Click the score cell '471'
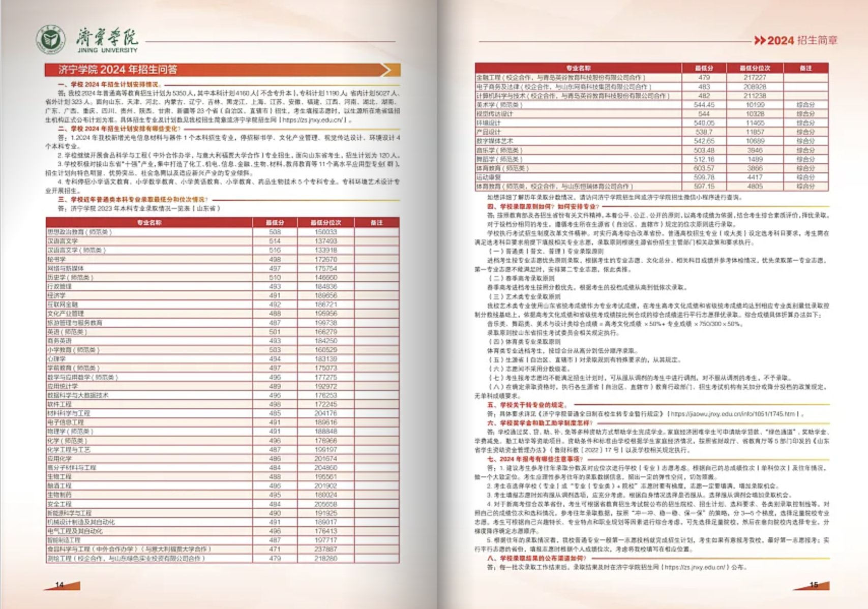The height and width of the screenshot is (609, 868). [x=275, y=550]
